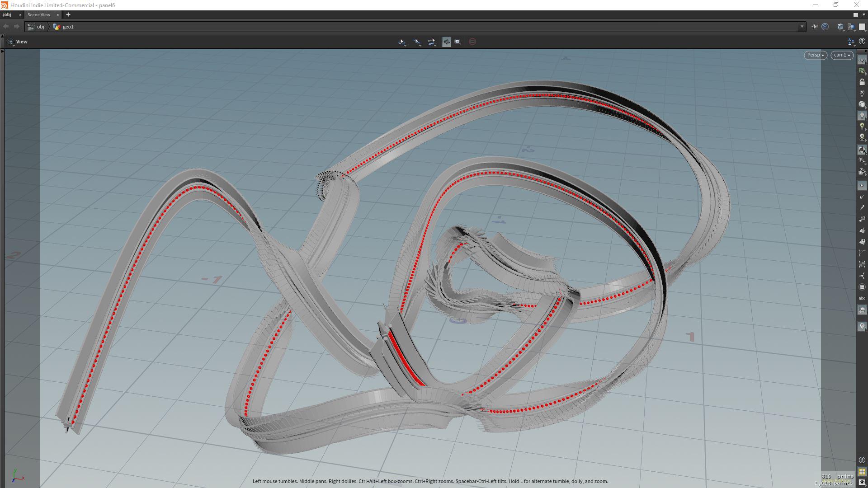
Task: Switch to the Scene View tab
Action: point(39,14)
